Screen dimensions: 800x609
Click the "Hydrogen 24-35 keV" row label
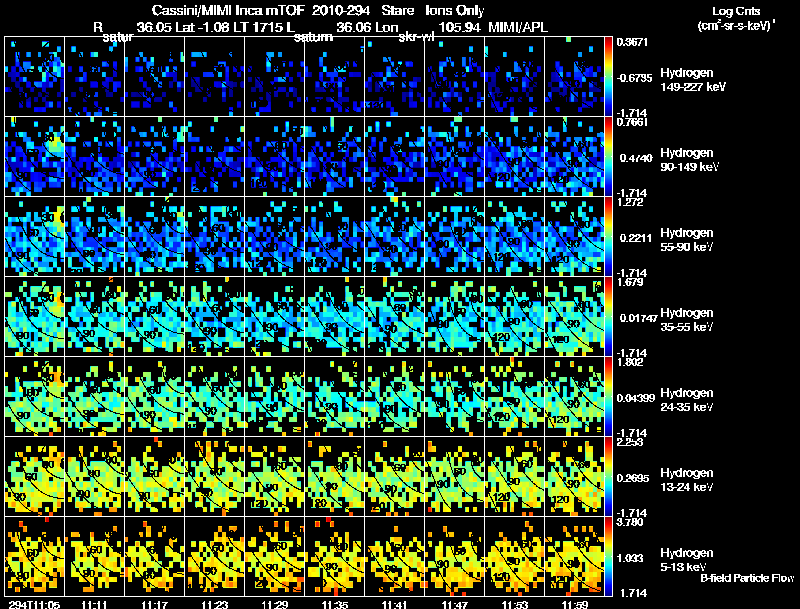687,399
